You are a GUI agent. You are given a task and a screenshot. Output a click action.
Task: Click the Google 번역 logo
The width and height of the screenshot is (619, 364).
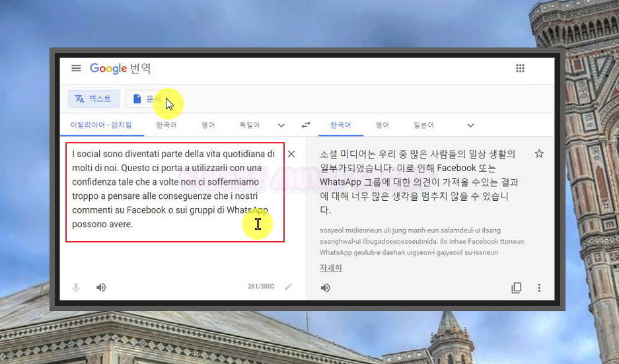[120, 69]
